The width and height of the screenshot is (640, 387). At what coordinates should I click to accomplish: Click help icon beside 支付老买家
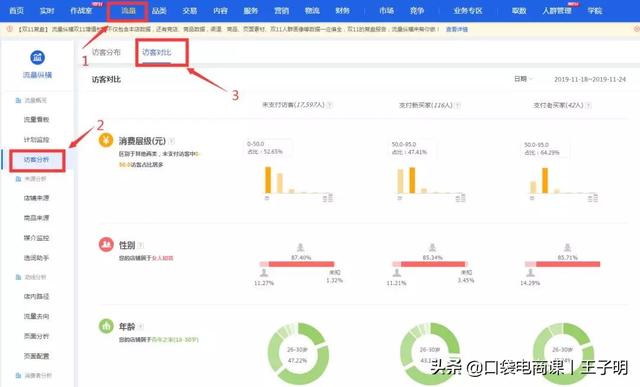coord(589,105)
